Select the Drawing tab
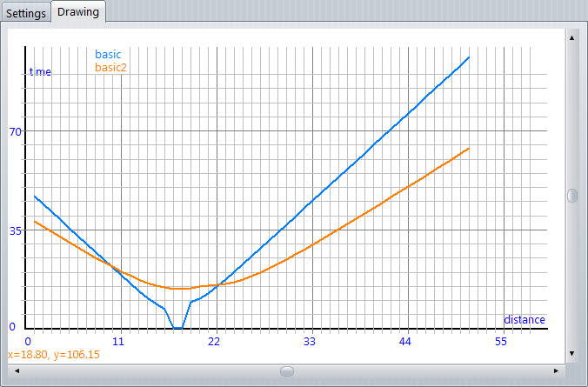This screenshot has height=387, width=588. [78, 11]
